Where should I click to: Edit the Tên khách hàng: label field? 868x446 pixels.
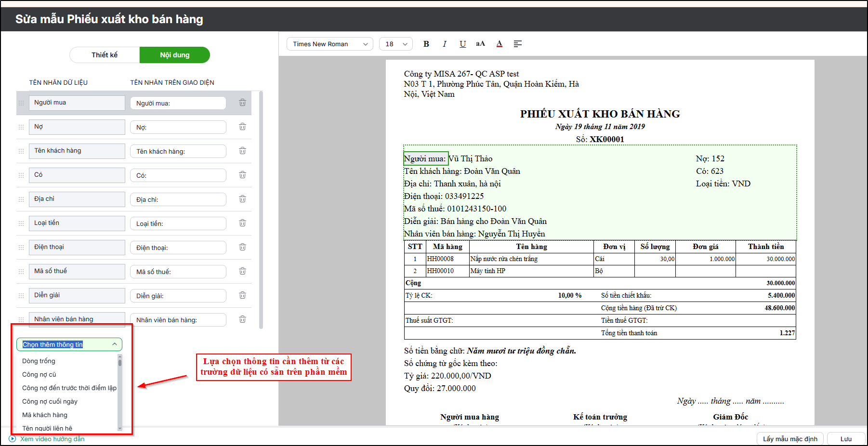[178, 151]
